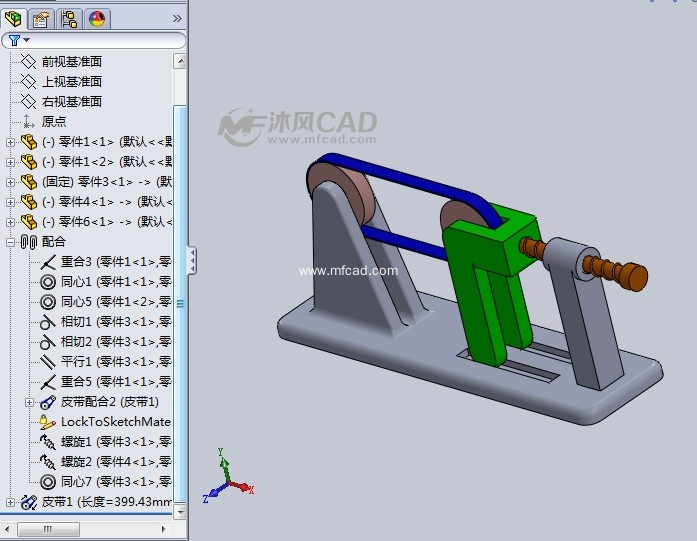
Task: Expand the 零件1<1> component node
Action: coord(11,142)
